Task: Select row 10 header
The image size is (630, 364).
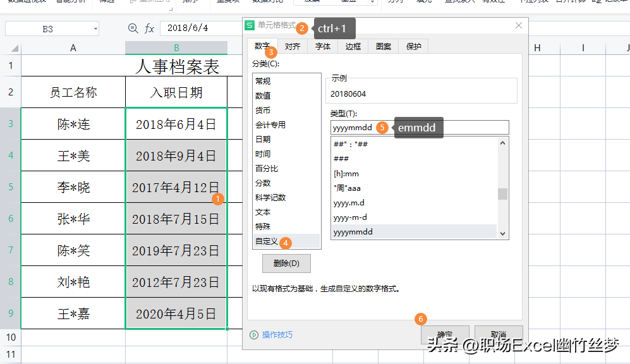Action: (11, 337)
